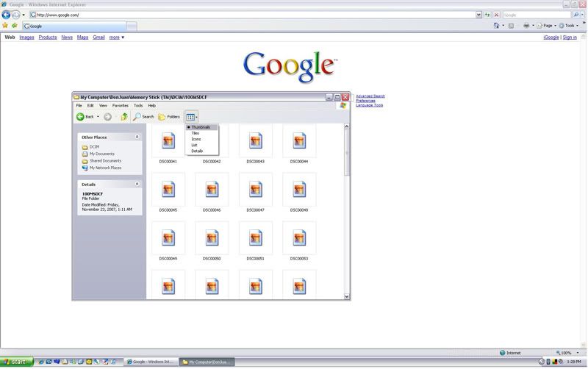Open the IE recent pages dropdown arrow

[24, 15]
